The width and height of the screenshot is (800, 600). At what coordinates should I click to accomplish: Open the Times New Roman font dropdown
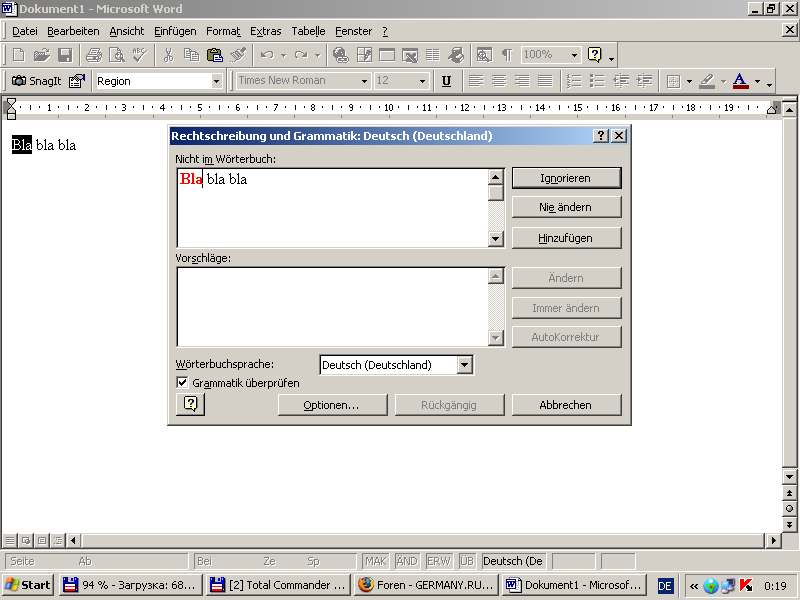pyautogui.click(x=364, y=81)
